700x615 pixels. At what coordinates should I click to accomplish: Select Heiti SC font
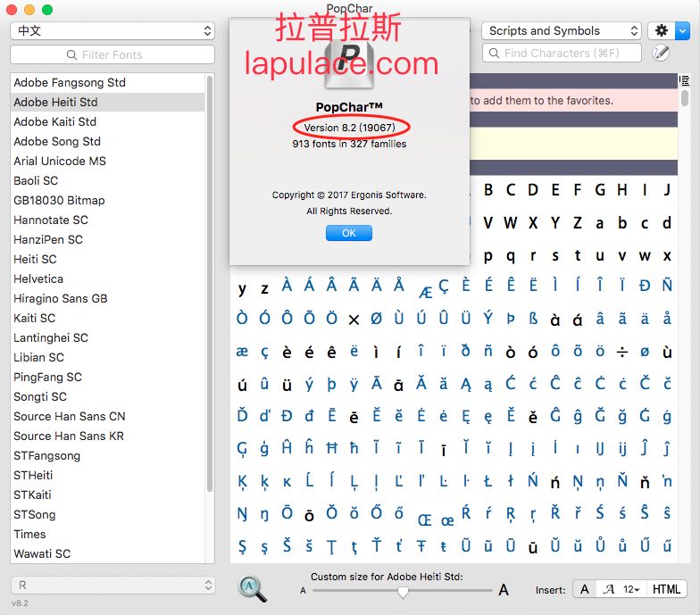coord(107,259)
